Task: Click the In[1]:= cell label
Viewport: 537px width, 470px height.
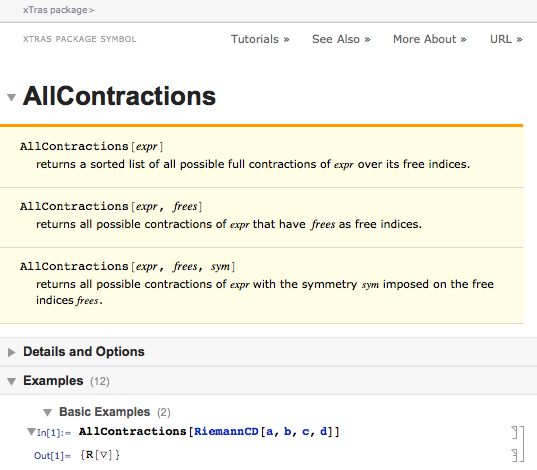Action: pyautogui.click(x=54, y=433)
